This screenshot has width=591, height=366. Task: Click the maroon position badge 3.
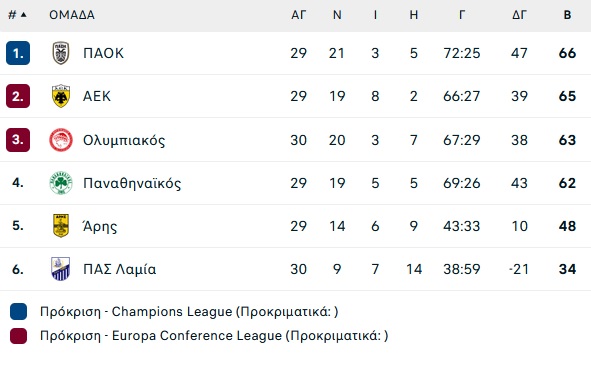pos(18,140)
